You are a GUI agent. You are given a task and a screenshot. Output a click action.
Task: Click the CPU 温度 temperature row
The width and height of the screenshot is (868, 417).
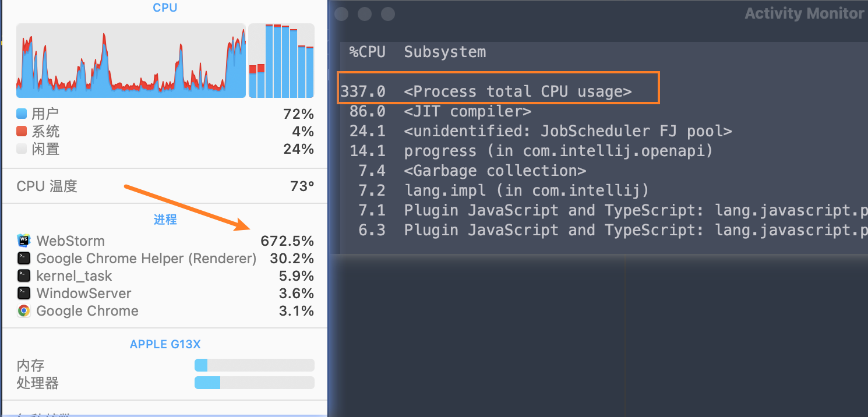tap(165, 186)
